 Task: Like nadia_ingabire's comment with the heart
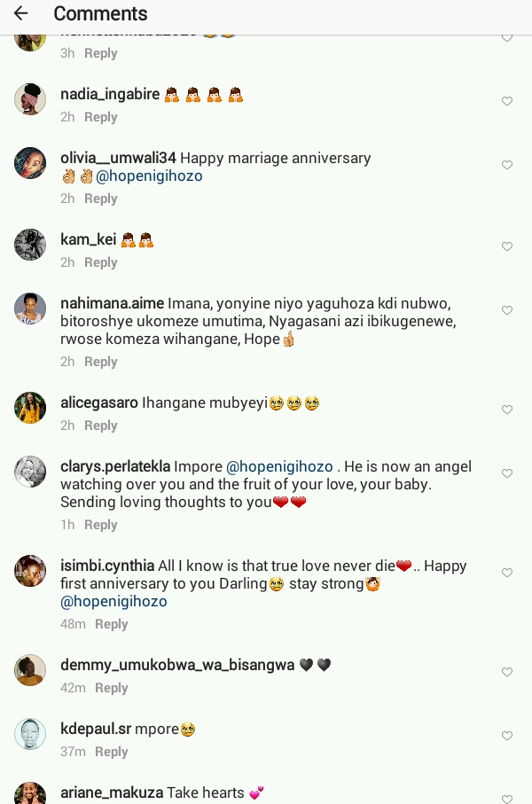(507, 102)
